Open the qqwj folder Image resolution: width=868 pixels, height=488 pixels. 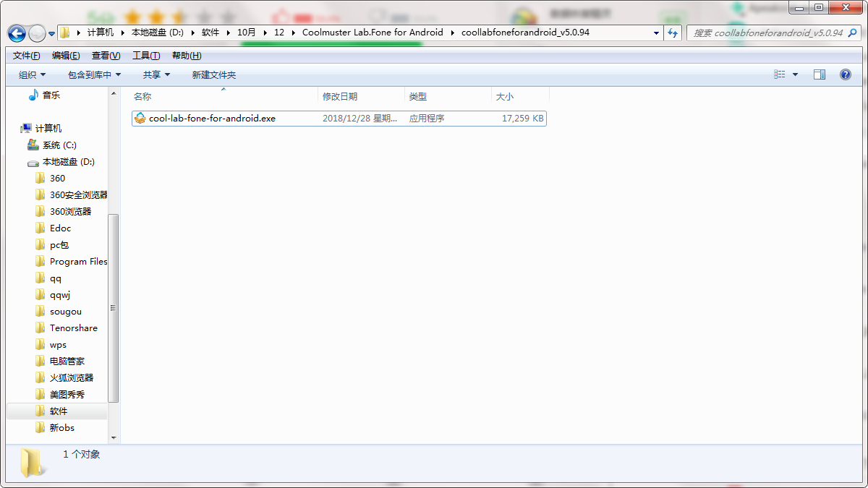click(x=60, y=294)
